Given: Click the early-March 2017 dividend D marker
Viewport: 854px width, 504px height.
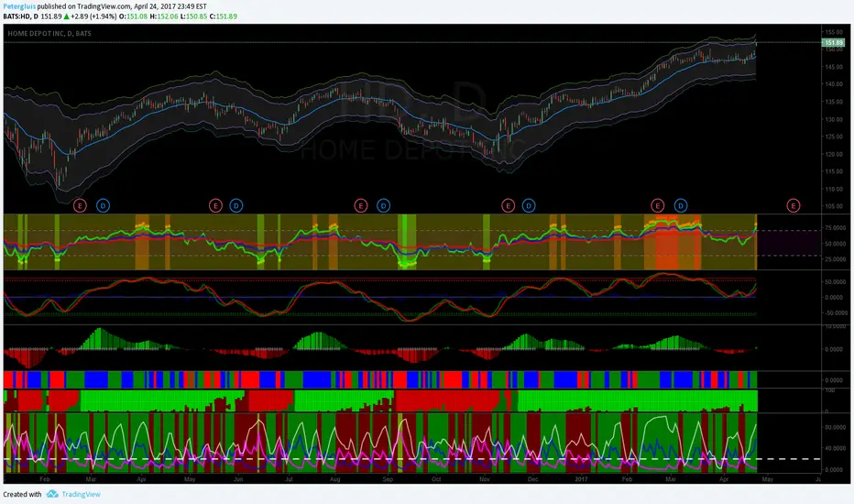Looking at the screenshot, I should (681, 205).
